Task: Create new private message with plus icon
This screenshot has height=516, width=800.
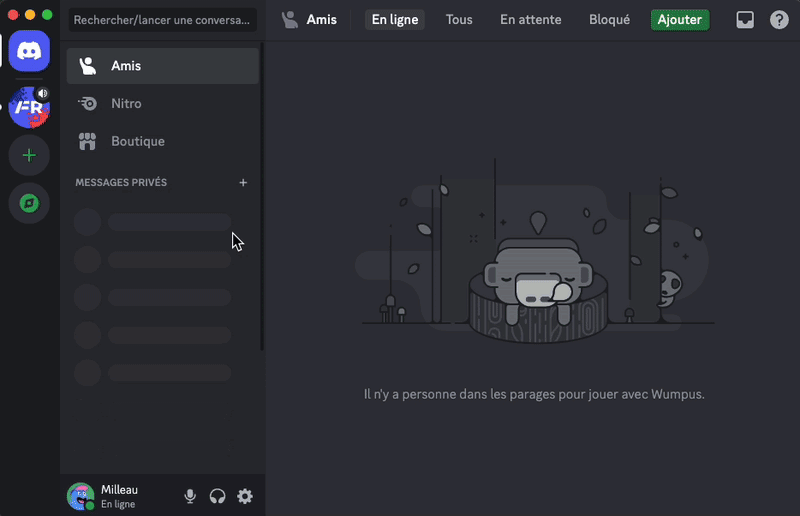Action: pos(243,183)
